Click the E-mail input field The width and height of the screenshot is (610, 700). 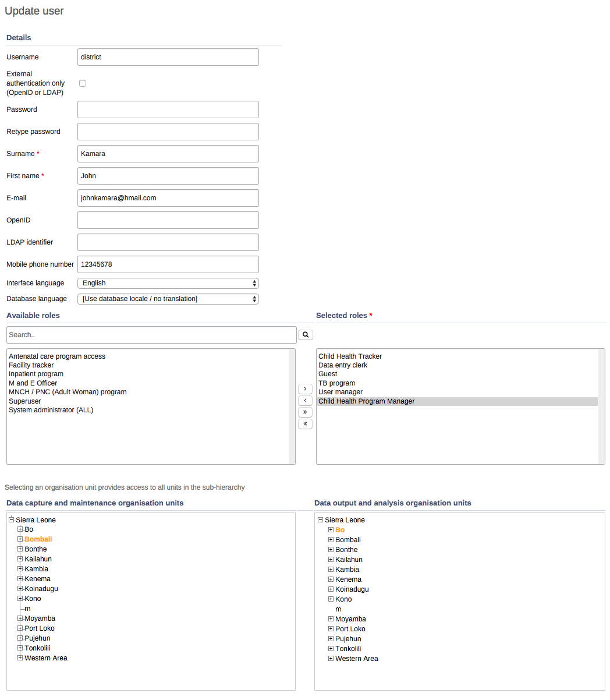(x=168, y=198)
